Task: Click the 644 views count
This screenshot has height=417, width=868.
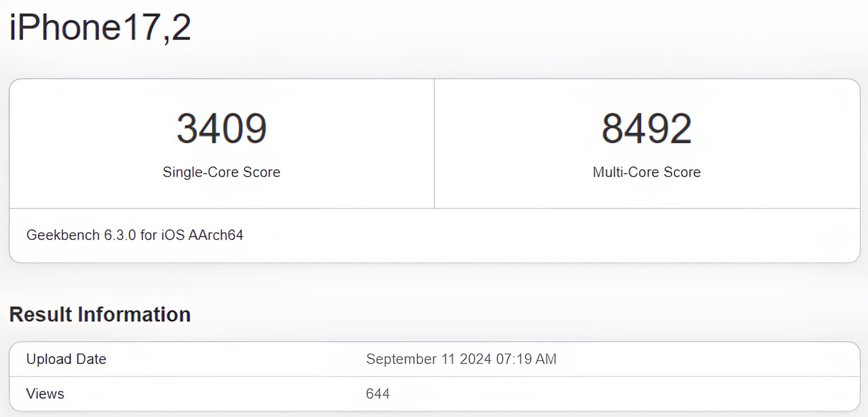Action: (x=377, y=394)
